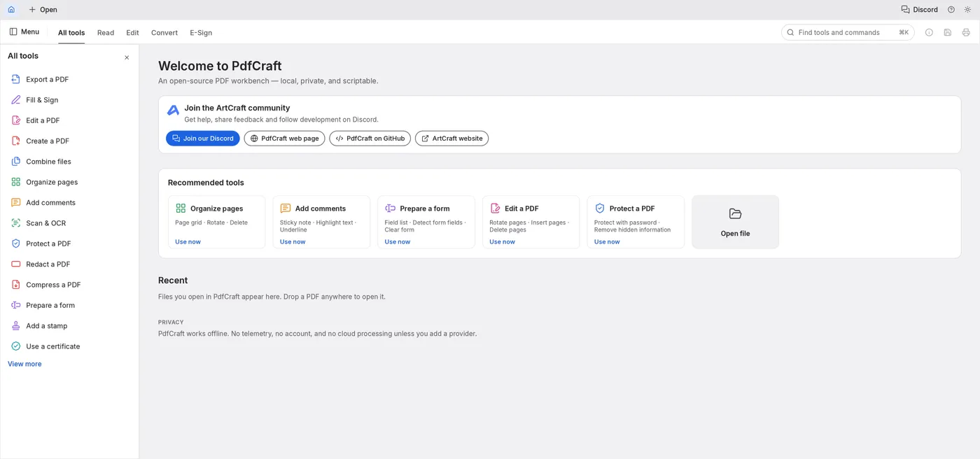Image resolution: width=980 pixels, height=459 pixels.
Task: Select Scan & OCR icon in sidebar
Action: (x=16, y=223)
